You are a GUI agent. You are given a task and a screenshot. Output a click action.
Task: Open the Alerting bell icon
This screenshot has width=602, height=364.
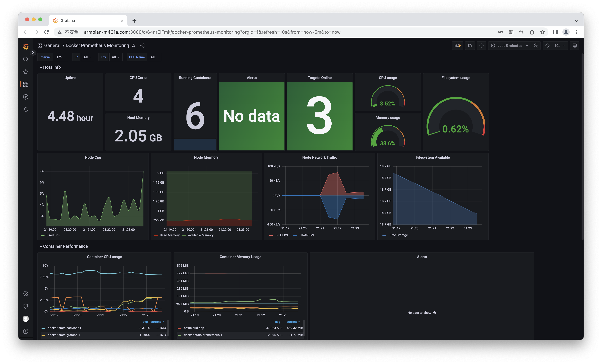click(26, 109)
